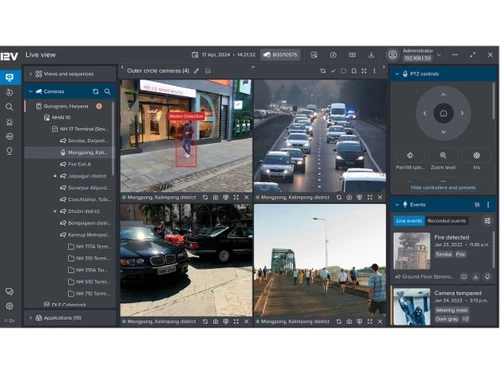The width and height of the screenshot is (500, 375).
Task: Toggle fullscreen from view header toolbar
Action: point(364,71)
